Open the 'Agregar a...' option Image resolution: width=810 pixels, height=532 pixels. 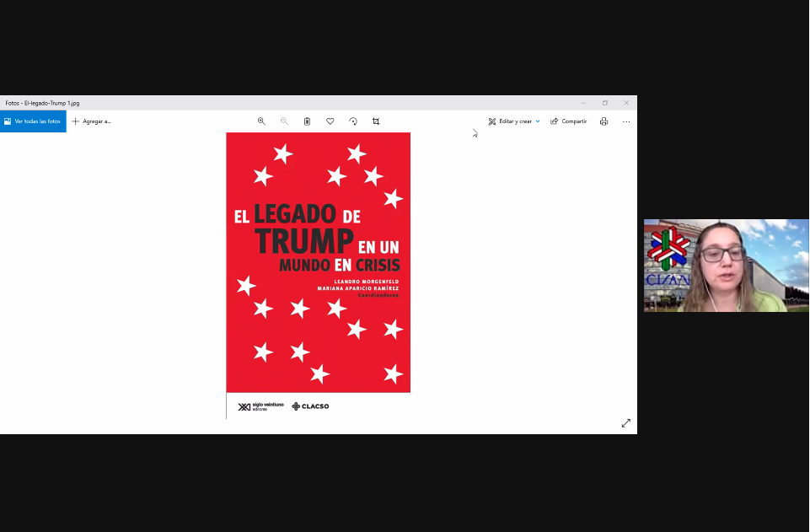coord(91,121)
